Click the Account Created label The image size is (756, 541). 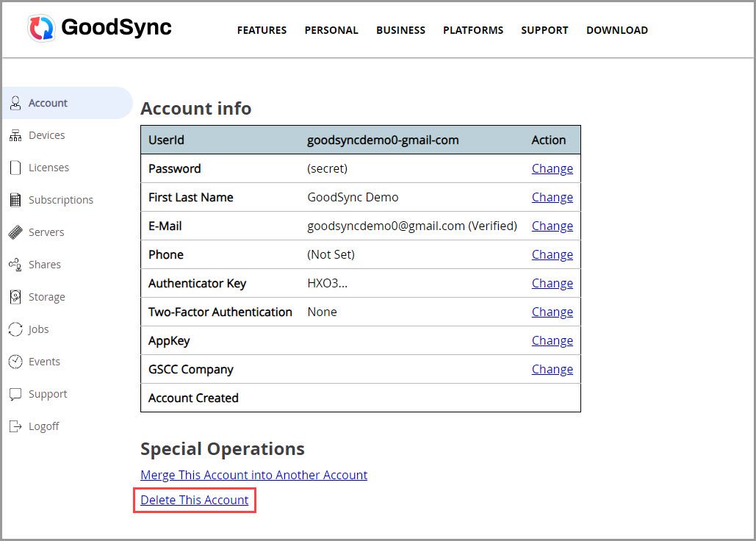tap(193, 398)
